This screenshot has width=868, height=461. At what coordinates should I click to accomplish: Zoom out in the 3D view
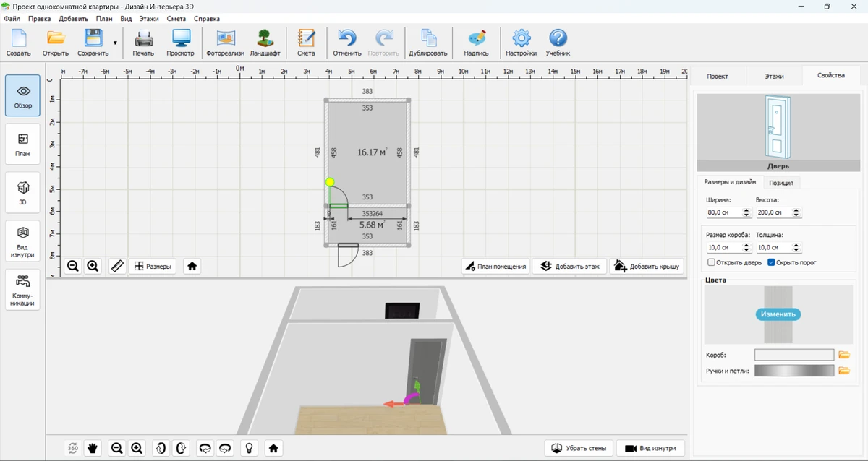(116, 448)
